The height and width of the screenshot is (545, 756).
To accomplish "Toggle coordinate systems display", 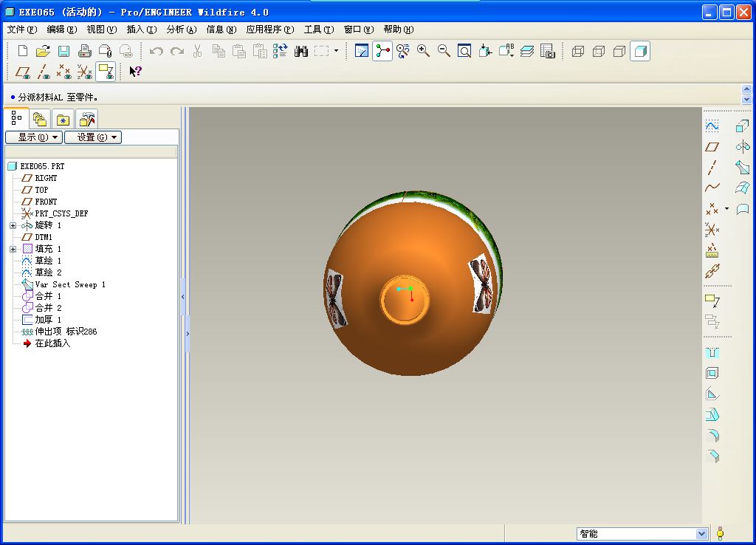I will 84,72.
